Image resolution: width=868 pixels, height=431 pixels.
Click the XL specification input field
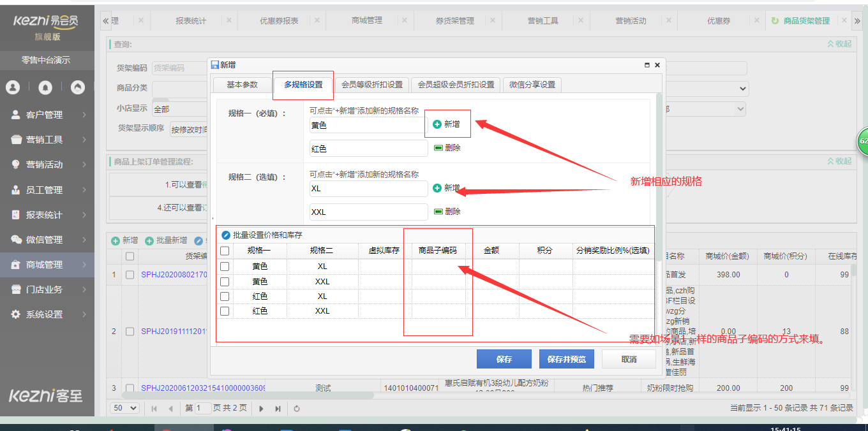(369, 189)
